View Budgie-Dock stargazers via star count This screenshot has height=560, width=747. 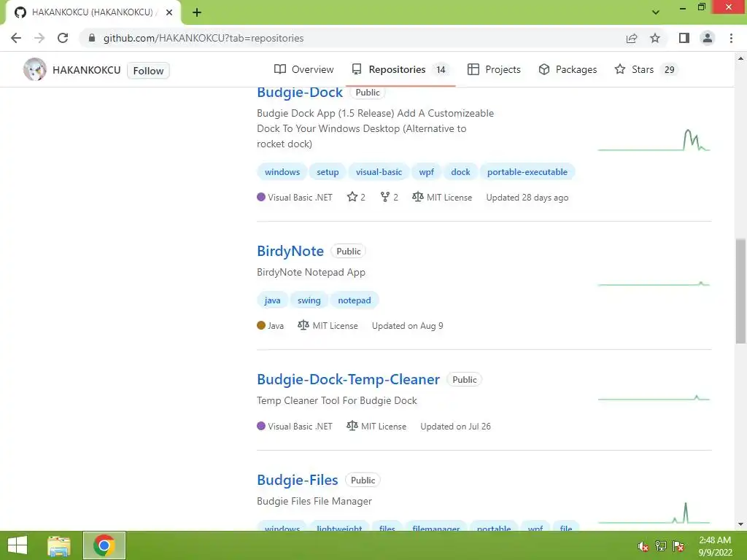(x=356, y=197)
